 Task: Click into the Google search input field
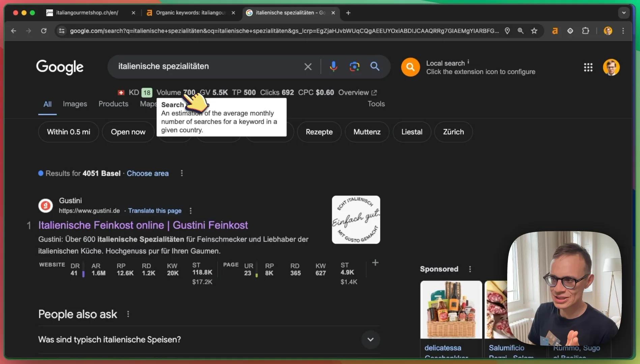click(209, 66)
